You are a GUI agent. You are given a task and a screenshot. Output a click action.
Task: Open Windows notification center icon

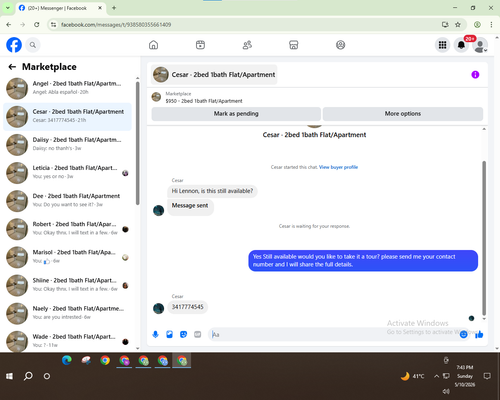coord(487,376)
